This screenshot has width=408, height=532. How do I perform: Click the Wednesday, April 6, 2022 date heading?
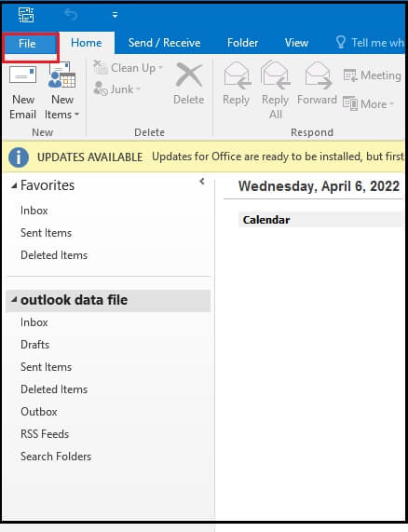pyautogui.click(x=319, y=186)
